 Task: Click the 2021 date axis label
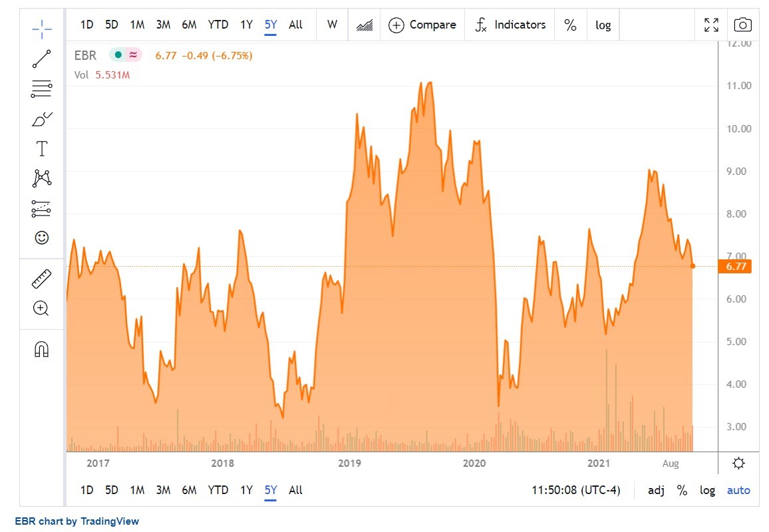click(599, 464)
